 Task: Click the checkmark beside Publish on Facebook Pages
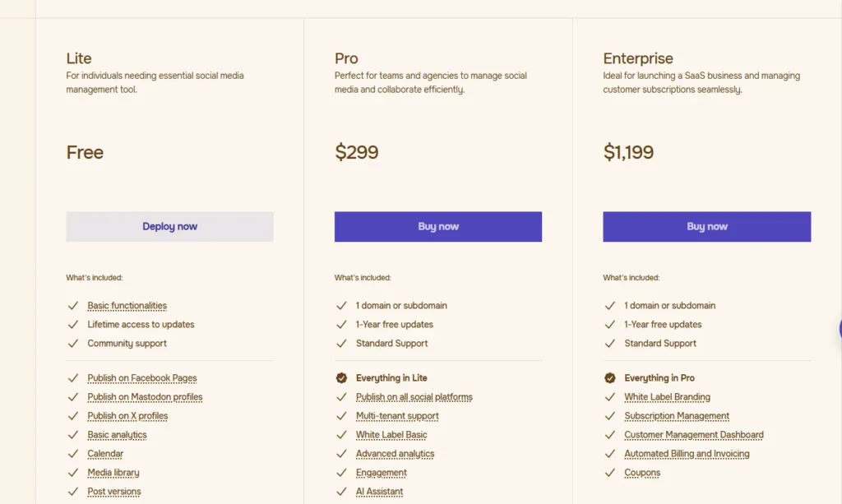click(73, 378)
